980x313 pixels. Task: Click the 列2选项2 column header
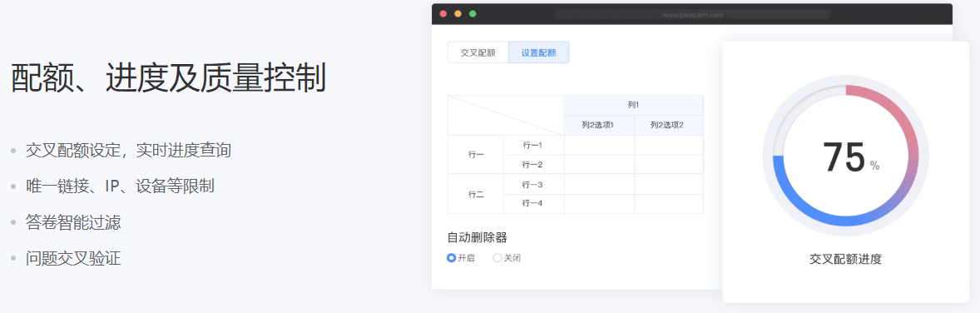669,125
